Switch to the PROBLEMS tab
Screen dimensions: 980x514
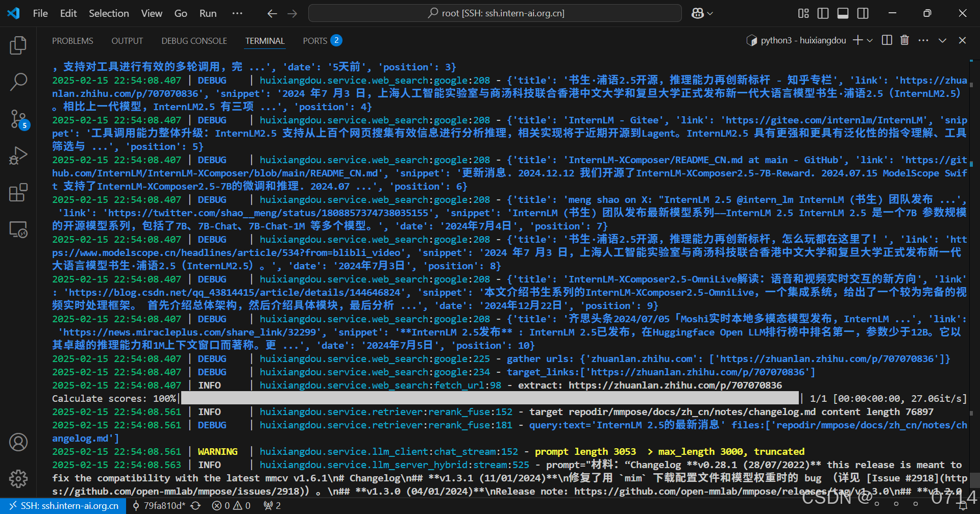tap(72, 41)
